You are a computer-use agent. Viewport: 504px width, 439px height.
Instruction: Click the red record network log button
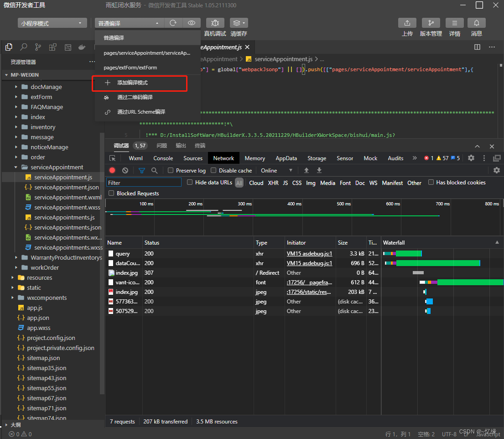(112, 171)
